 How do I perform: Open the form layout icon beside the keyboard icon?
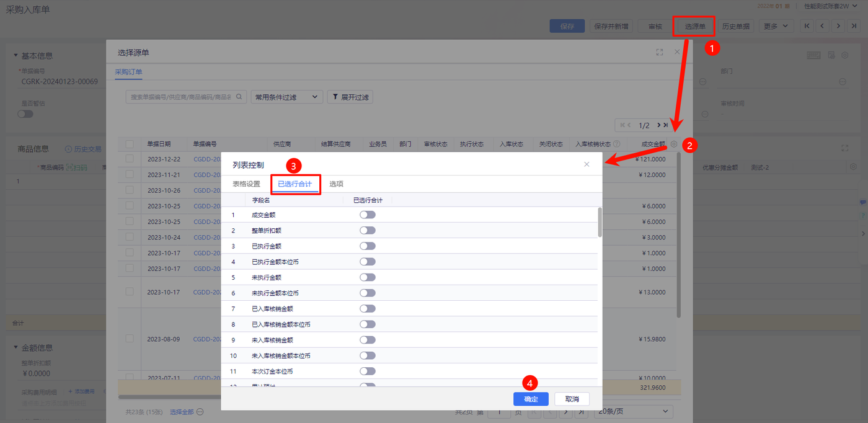pos(832,55)
